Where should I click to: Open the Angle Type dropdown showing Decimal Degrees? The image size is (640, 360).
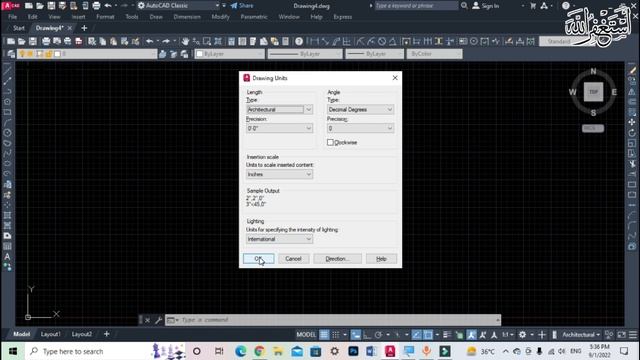click(x=360, y=109)
